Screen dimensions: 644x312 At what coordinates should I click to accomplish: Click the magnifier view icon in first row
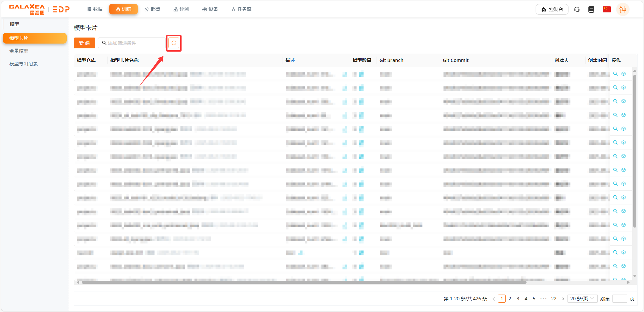(615, 74)
